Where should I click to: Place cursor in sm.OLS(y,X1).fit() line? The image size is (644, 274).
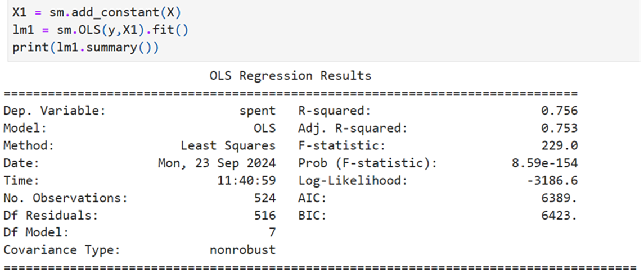(100, 30)
